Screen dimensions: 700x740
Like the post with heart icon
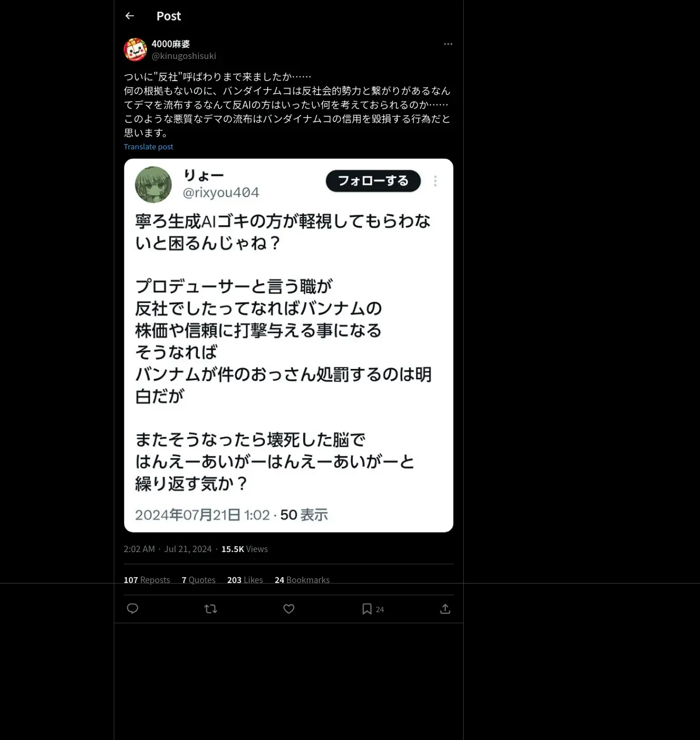click(x=289, y=609)
